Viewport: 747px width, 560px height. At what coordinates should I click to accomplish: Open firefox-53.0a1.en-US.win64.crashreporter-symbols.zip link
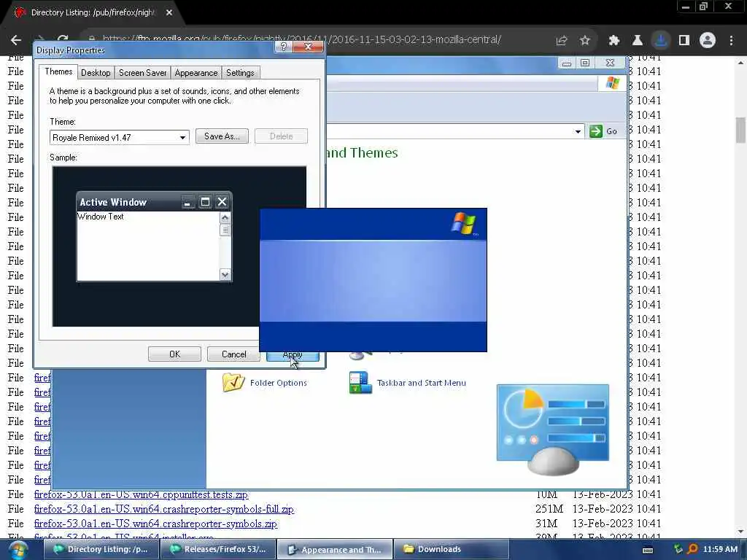click(x=155, y=524)
